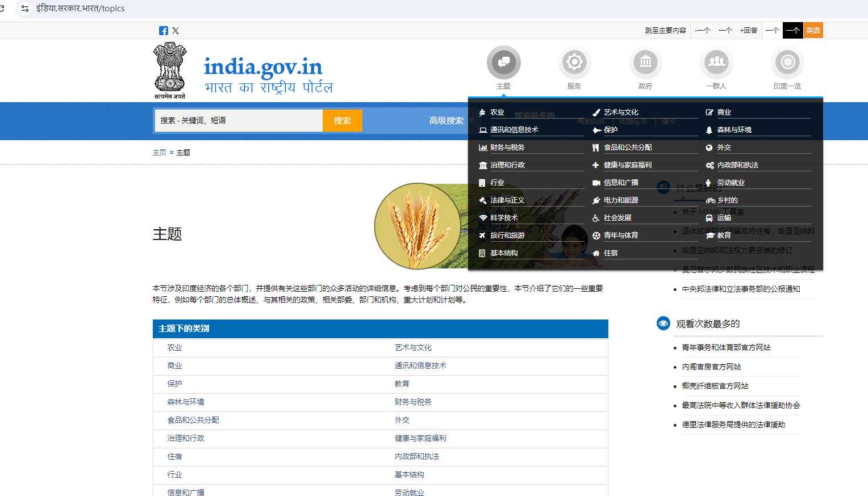Open the site information icon in address bar

[x=24, y=9]
